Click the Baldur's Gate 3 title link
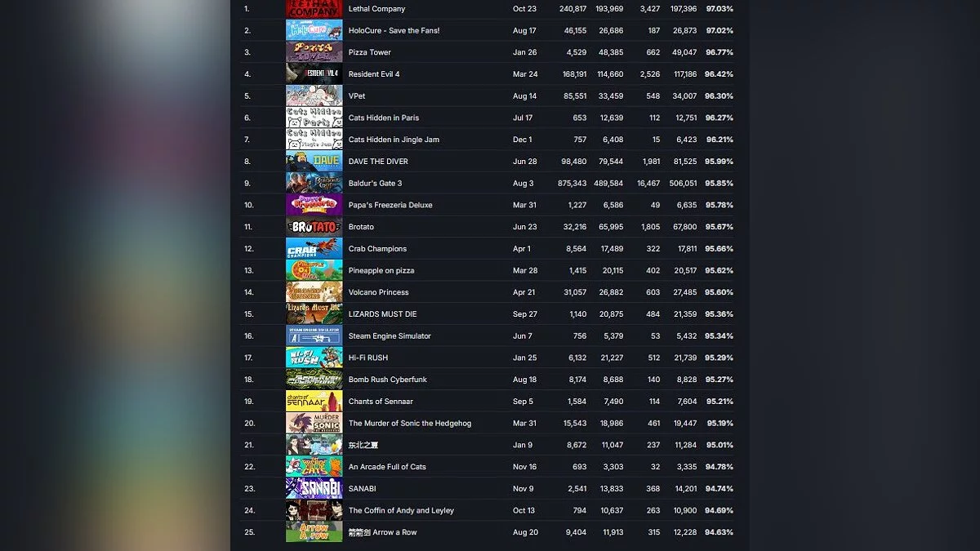The image size is (980, 551). (x=375, y=183)
